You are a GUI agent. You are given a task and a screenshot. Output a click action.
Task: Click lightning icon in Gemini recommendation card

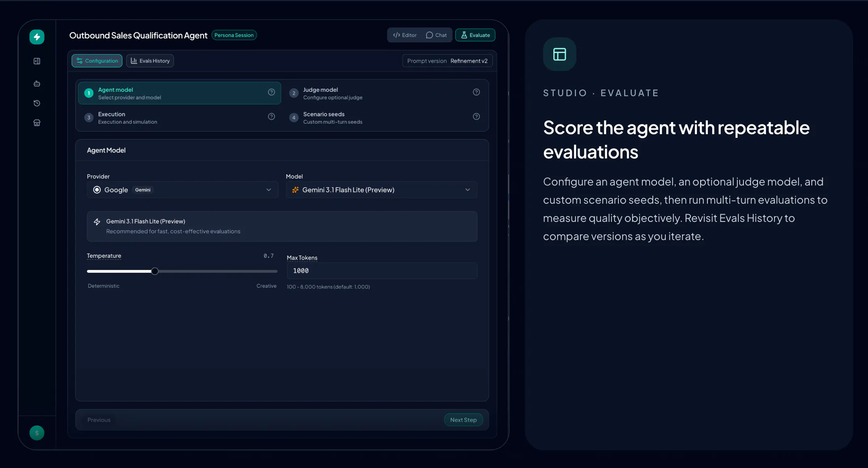[x=97, y=222]
